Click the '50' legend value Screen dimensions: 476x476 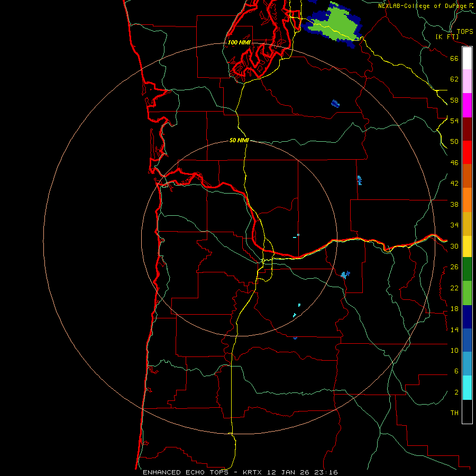pos(454,142)
